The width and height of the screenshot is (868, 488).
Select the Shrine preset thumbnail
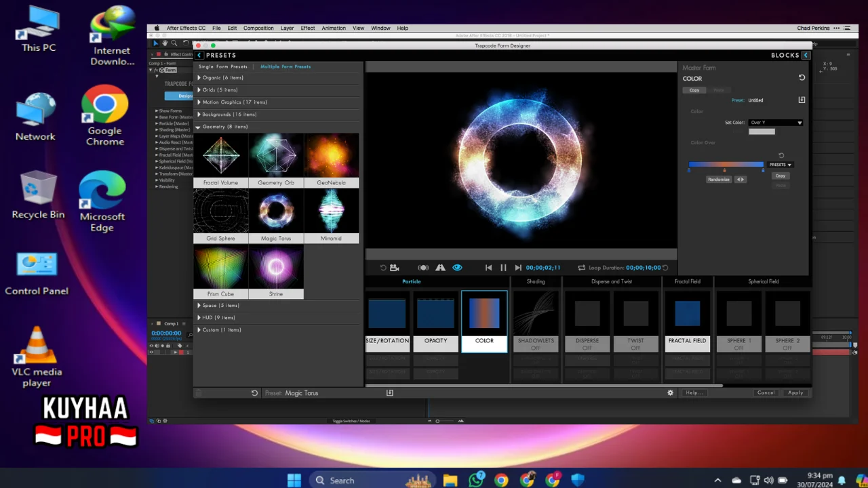[276, 272]
